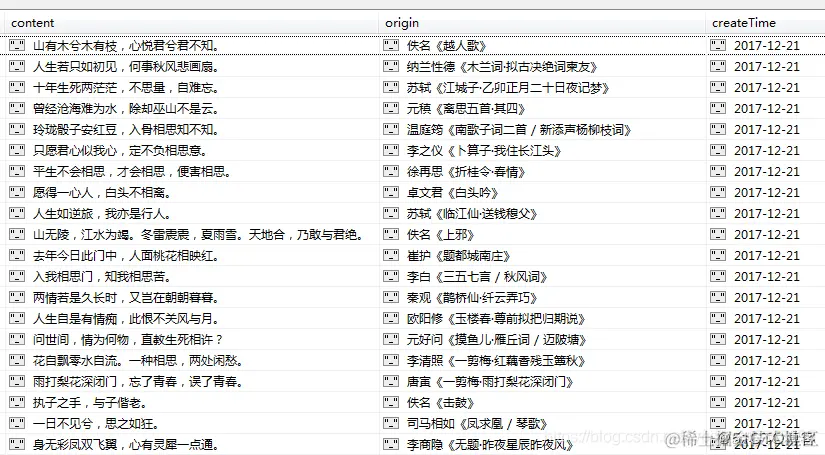This screenshot has width=825, height=455.
Task: Click the origin column header
Action: pyautogui.click(x=542, y=23)
